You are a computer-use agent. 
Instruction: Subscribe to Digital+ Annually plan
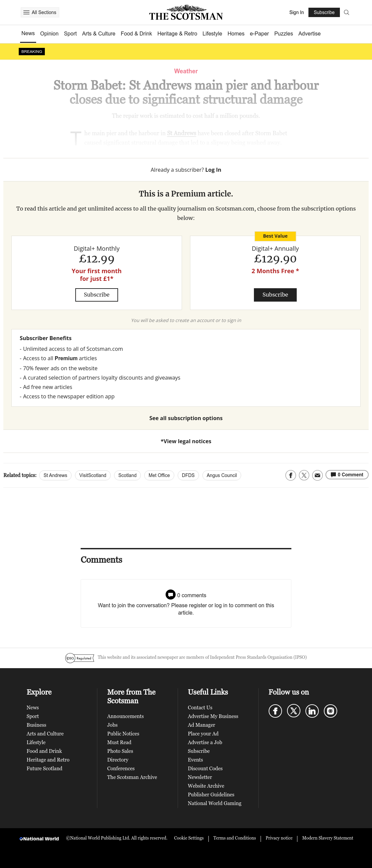[x=275, y=295]
